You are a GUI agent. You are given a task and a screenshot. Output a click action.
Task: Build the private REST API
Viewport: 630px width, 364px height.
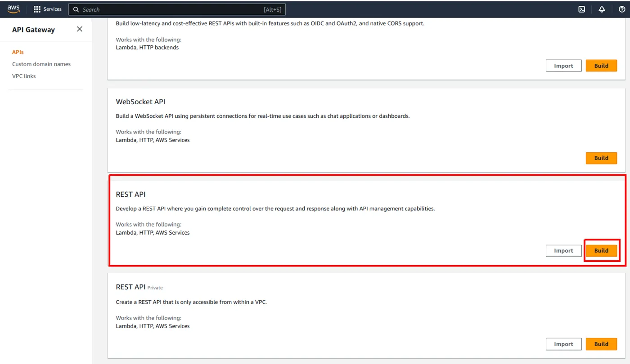[601, 344]
